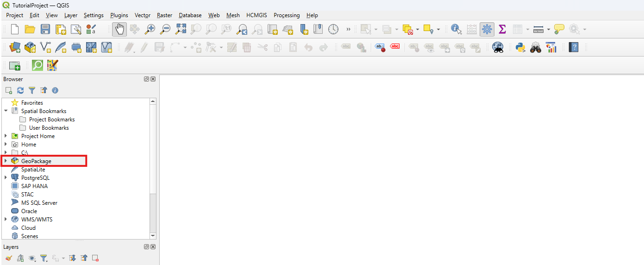Toggle Layers panel visibility eye icon
Screen dimensions: 644x265
32,258
